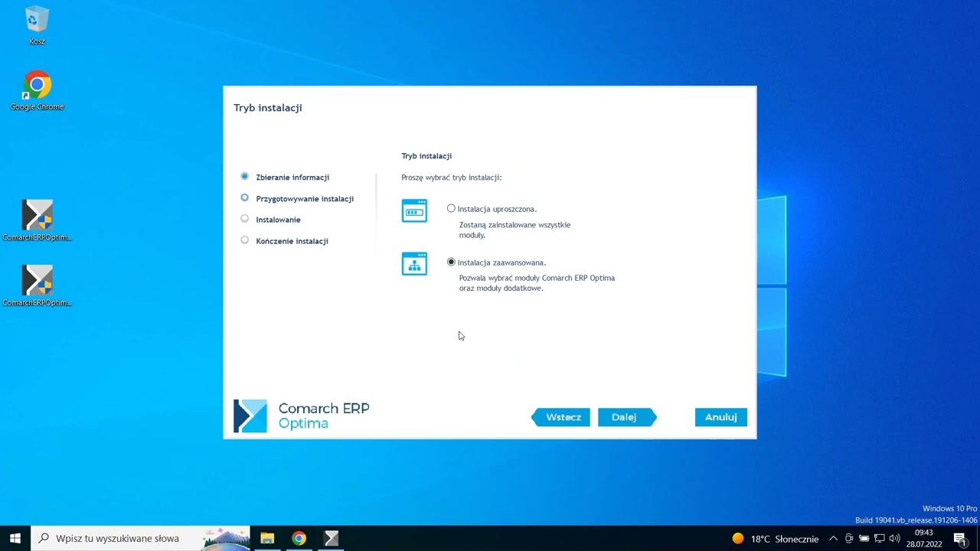Select the Instalacja zaawansowana radio button
This screenshot has height=551, width=980.
click(451, 262)
